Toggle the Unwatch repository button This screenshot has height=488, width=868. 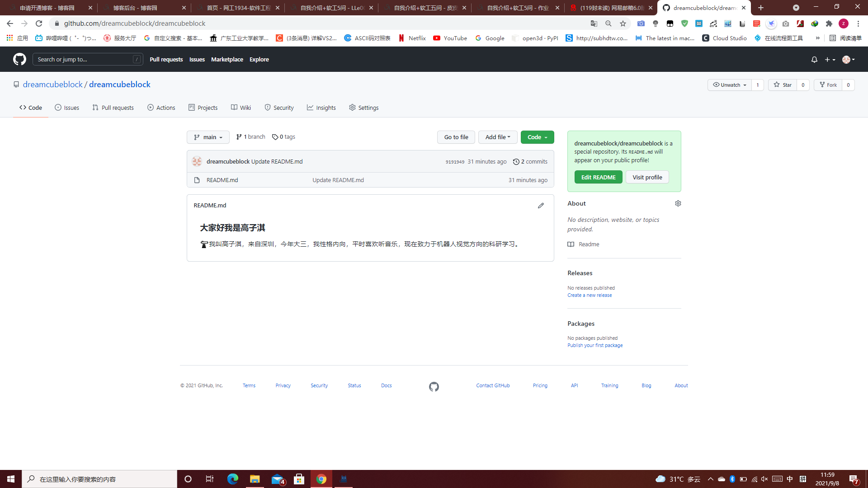[729, 85]
